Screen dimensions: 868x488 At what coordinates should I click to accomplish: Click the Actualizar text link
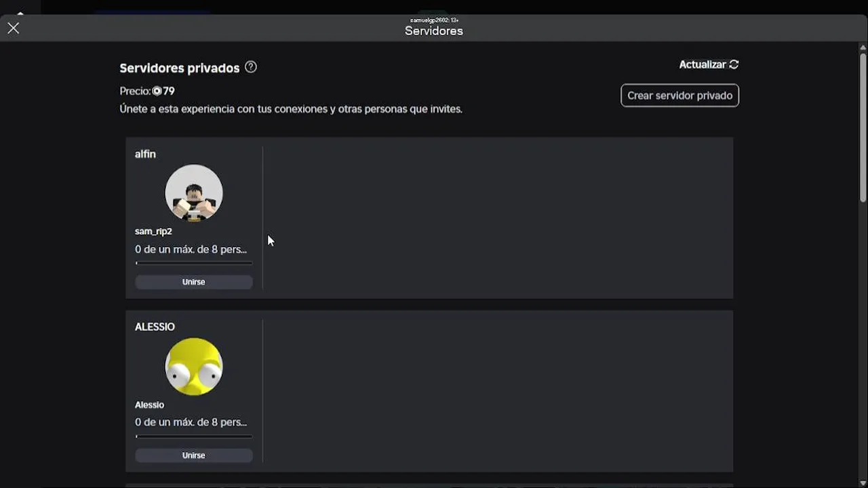tap(703, 64)
